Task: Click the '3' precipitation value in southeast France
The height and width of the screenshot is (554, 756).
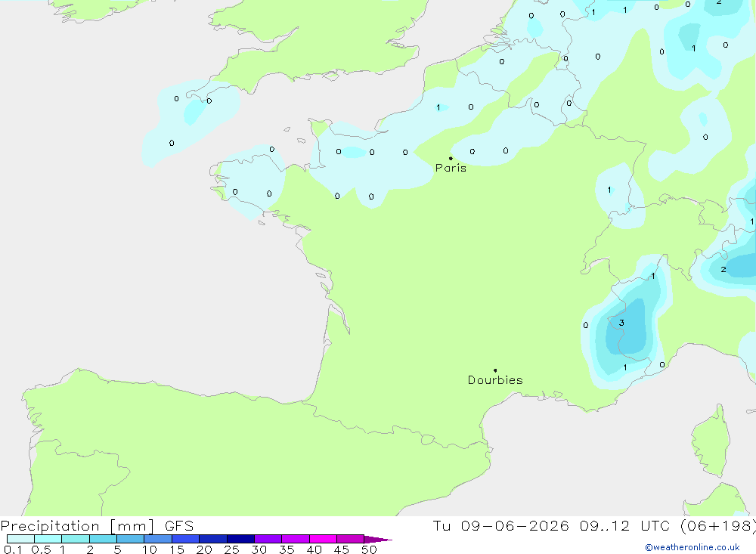Action: pyautogui.click(x=621, y=323)
